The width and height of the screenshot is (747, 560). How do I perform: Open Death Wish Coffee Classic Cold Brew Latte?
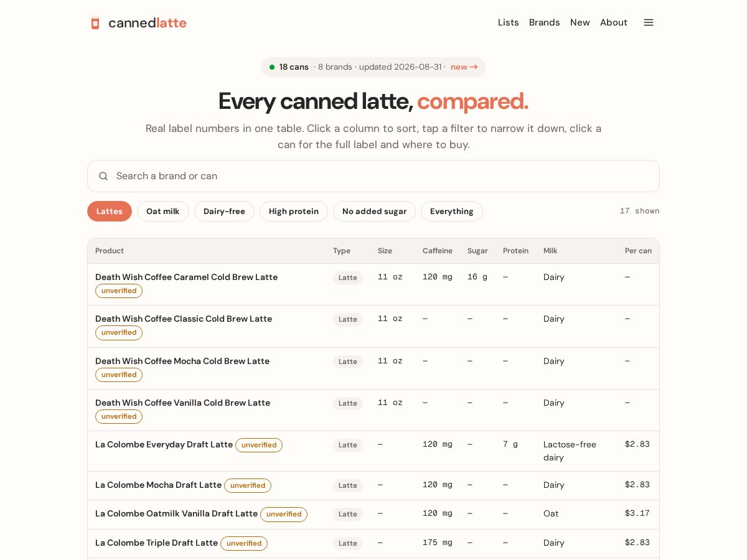[x=184, y=319]
